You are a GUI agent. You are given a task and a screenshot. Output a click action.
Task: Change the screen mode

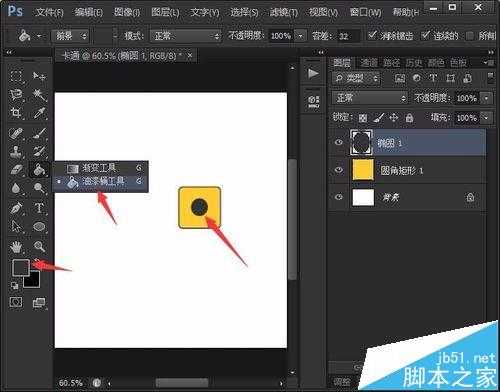[39, 302]
